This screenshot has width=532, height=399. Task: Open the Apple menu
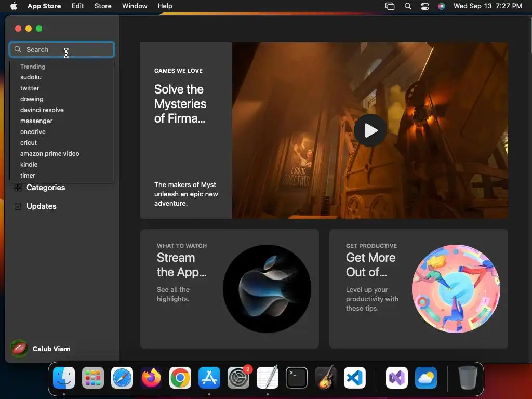point(14,6)
